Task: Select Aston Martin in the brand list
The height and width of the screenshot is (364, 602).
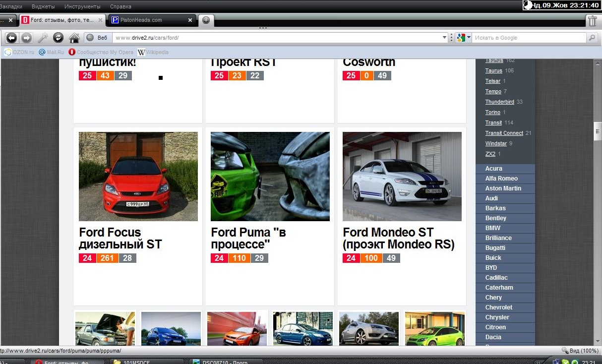Action: 505,188
